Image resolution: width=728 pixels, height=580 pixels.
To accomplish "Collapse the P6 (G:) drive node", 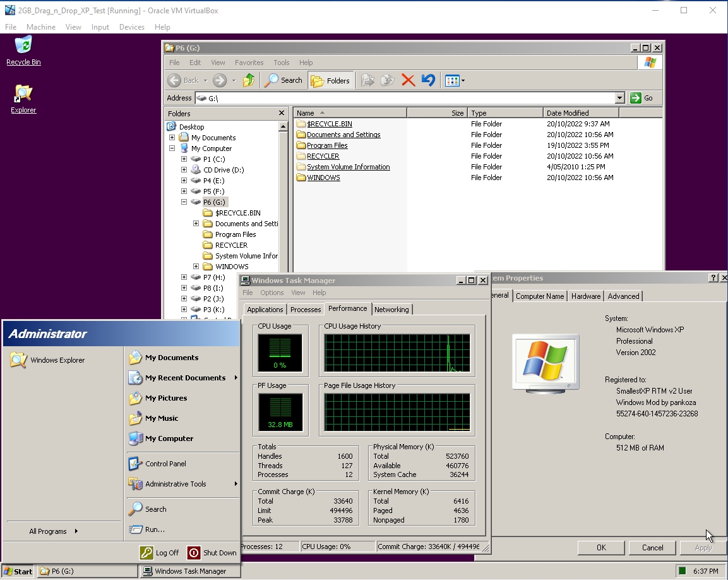I will (x=184, y=202).
